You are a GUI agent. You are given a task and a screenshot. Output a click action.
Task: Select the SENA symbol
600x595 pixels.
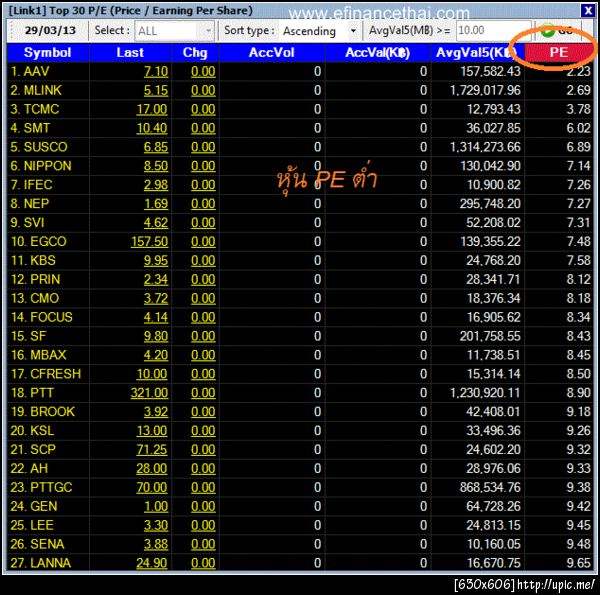point(47,544)
